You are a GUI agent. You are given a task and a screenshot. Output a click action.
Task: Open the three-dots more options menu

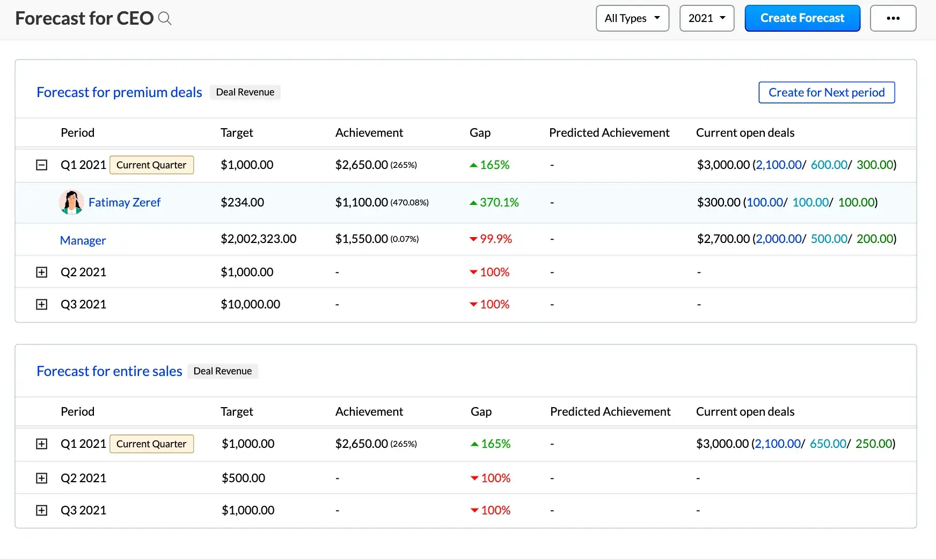tap(893, 18)
